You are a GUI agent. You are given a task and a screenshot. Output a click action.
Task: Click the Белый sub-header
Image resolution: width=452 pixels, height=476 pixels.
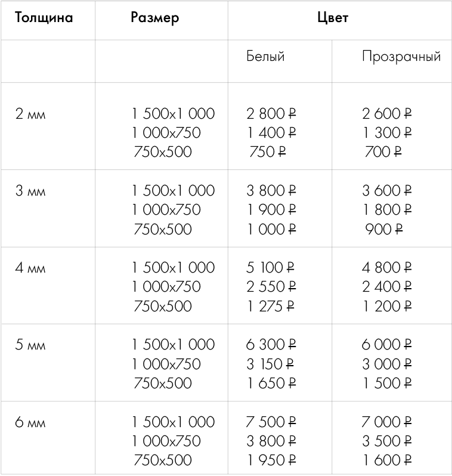[x=265, y=57]
